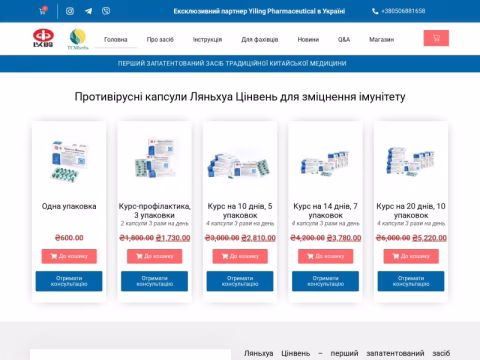This screenshot has height=360, width=480.
Task: Click the discounted price ₴2,810.00
Action: click(258, 238)
